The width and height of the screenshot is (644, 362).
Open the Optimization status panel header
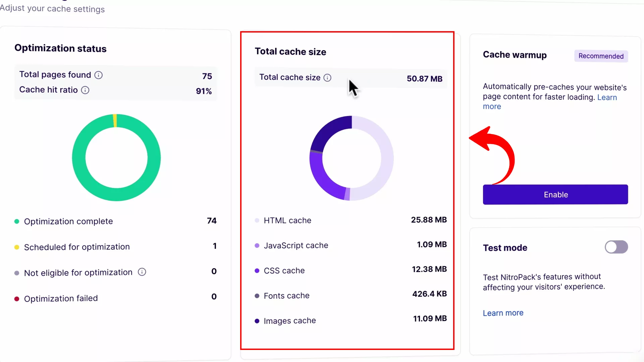(60, 49)
